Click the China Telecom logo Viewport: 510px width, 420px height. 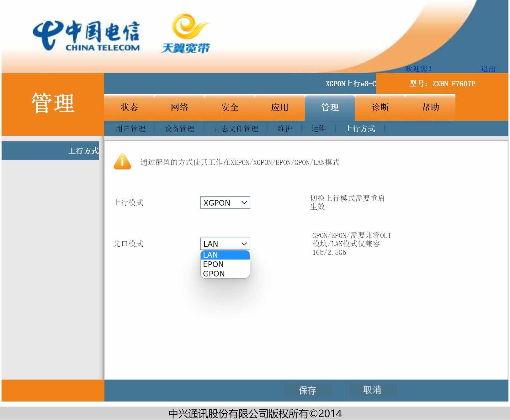click(x=86, y=36)
